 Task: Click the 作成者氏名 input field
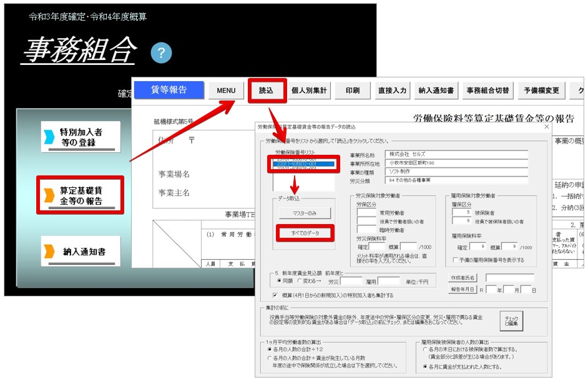click(x=509, y=278)
